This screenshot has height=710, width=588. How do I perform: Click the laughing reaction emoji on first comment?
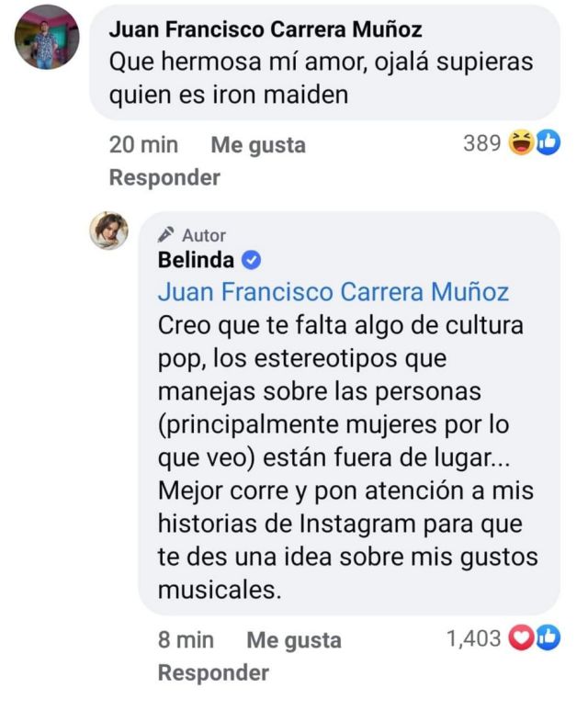[x=521, y=142]
